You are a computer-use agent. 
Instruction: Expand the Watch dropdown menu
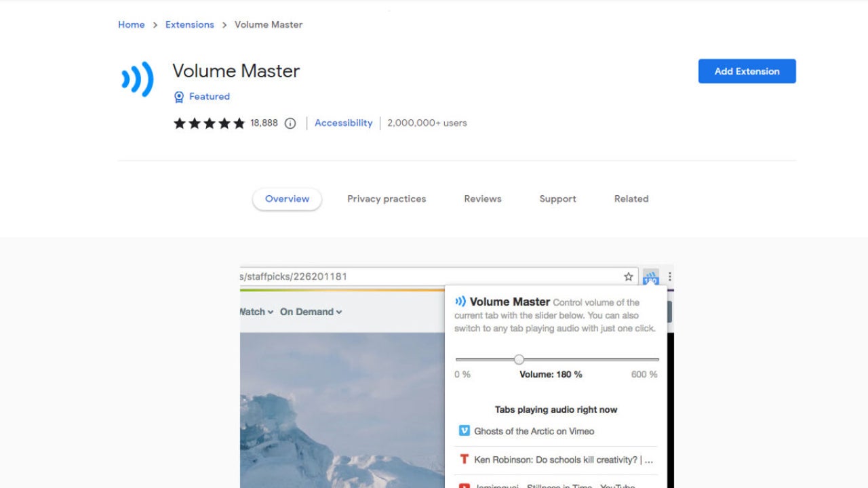point(256,312)
